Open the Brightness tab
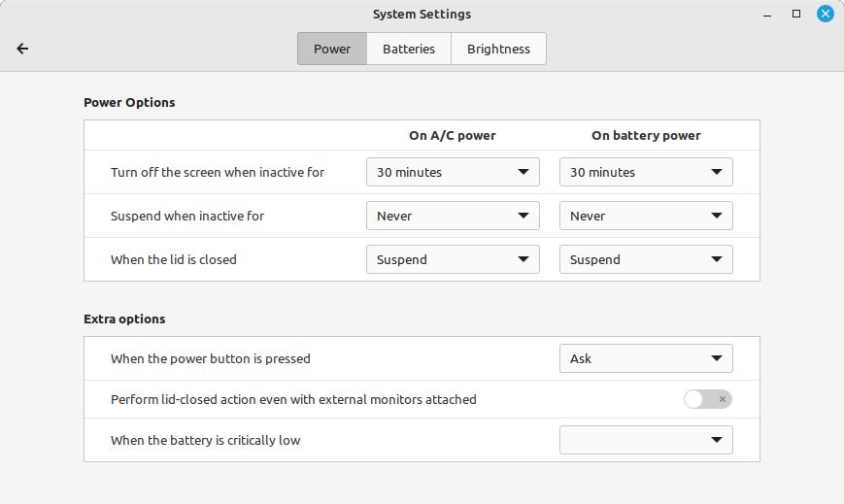This screenshot has height=504, width=844. click(x=498, y=49)
